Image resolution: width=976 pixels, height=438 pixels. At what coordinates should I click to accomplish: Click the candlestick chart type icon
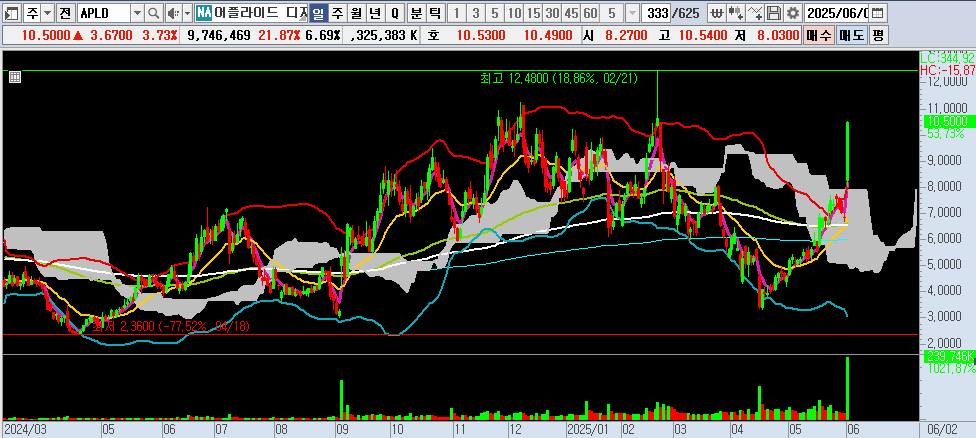(736, 12)
